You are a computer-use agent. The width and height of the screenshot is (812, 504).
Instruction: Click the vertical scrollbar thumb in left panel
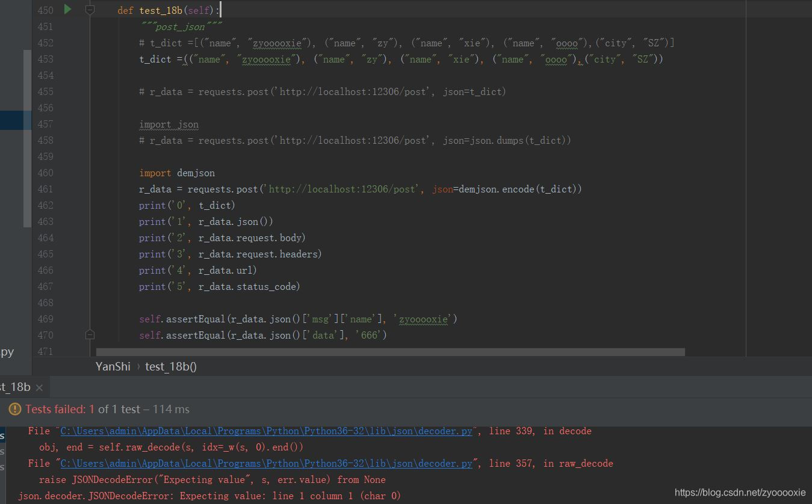click(27, 138)
